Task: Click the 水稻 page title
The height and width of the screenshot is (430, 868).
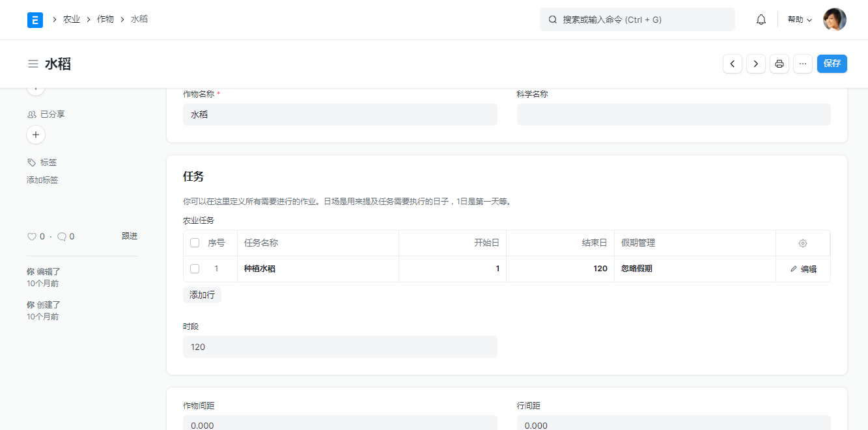Action: point(58,64)
